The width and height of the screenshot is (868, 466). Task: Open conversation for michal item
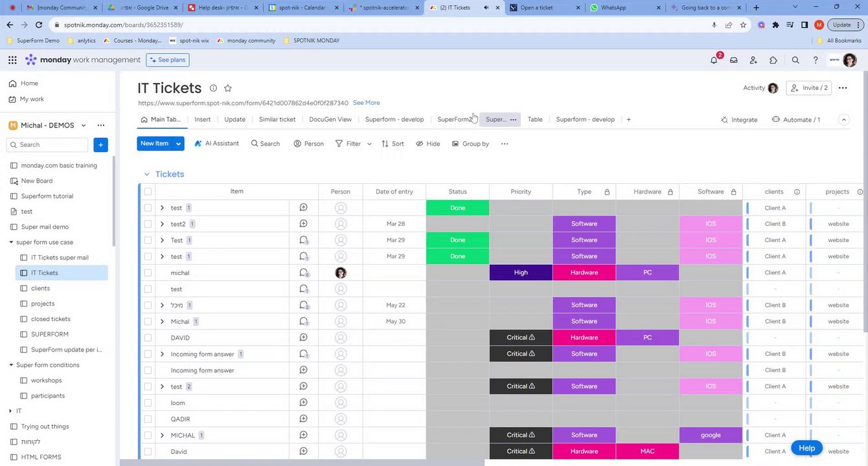point(303,272)
